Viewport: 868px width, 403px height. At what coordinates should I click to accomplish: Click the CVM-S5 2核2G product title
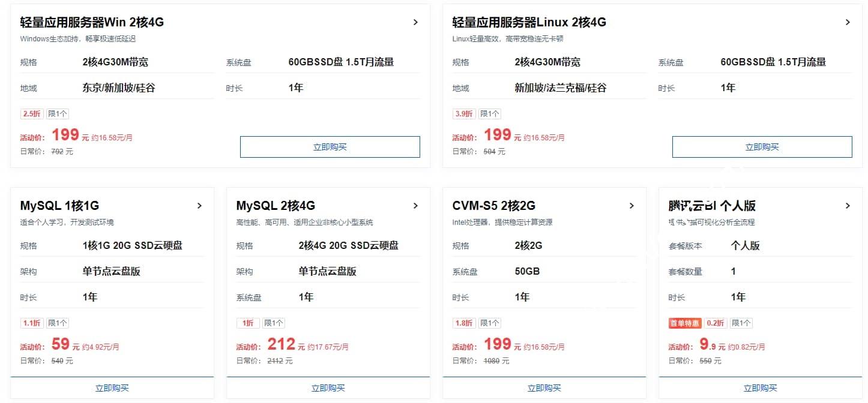click(x=493, y=206)
